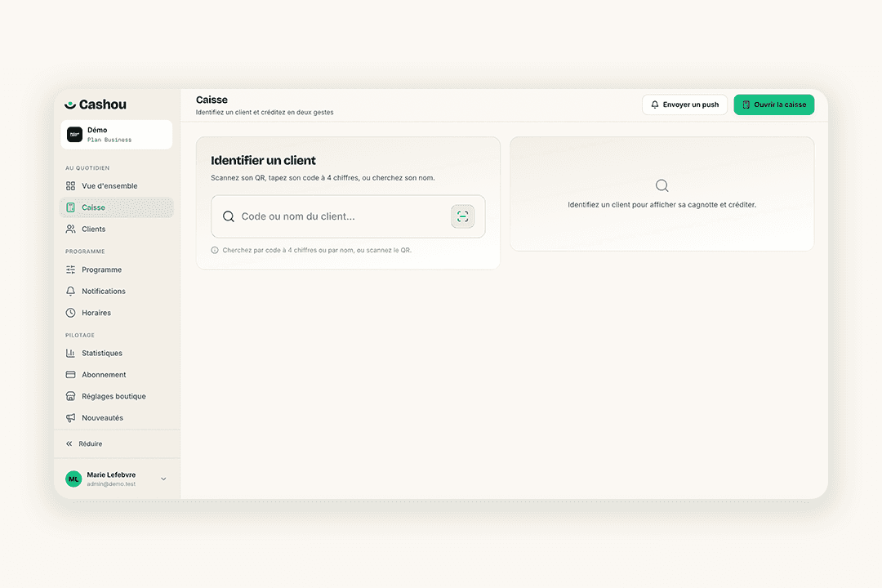This screenshot has height=588, width=882.
Task: Click the Identifier un client heading
Action: pyautogui.click(x=263, y=160)
